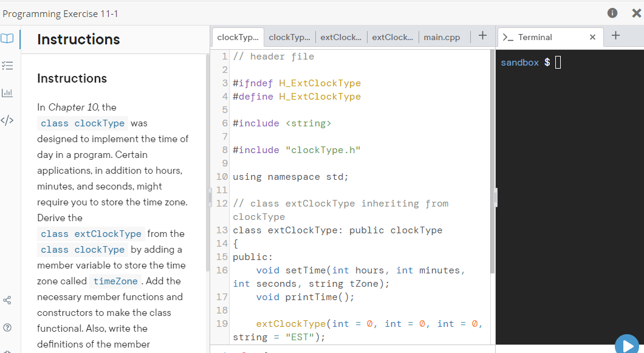Click the terminal prompt input area
The width and height of the screenshot is (644, 353).
pos(558,63)
